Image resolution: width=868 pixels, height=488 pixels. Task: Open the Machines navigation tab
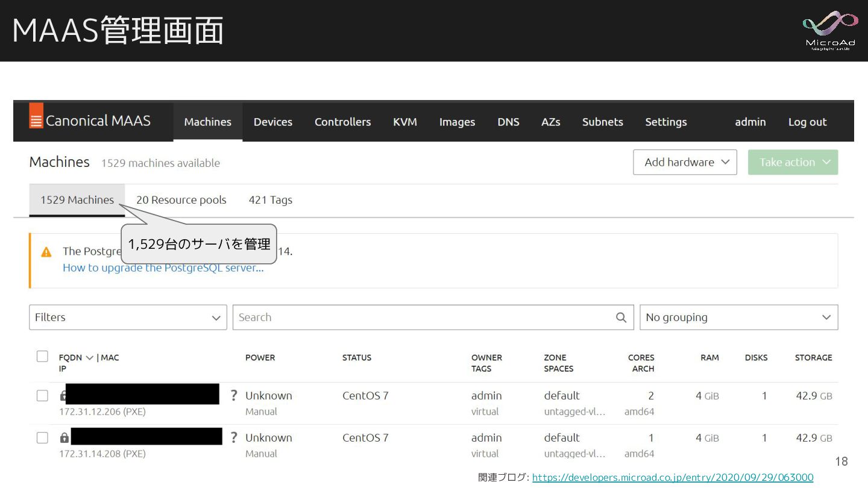208,122
